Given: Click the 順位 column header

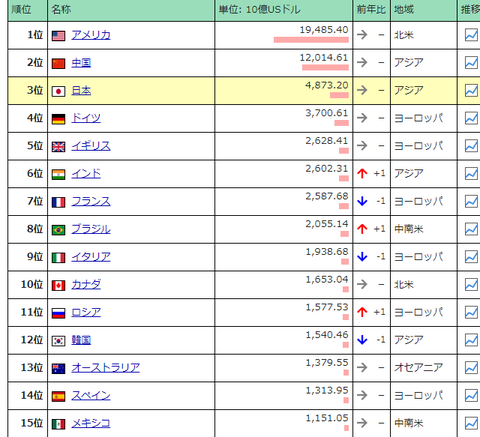Looking at the screenshot, I should tap(28, 10).
